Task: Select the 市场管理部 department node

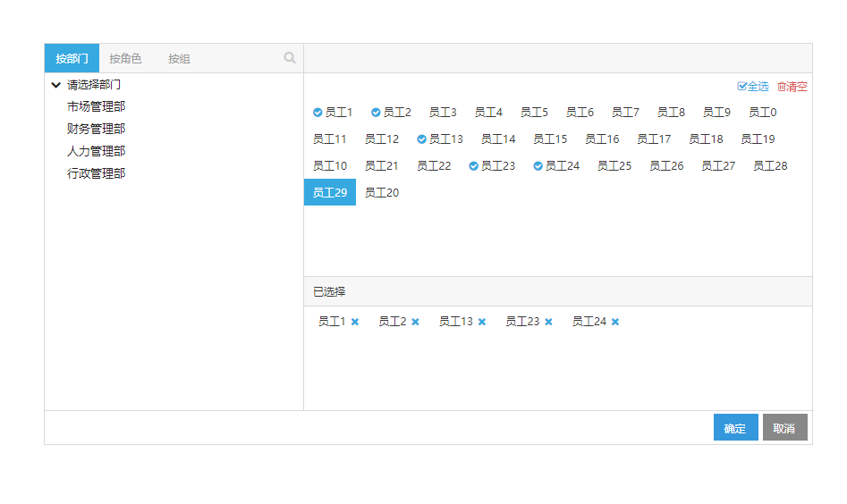Action: coord(96,106)
